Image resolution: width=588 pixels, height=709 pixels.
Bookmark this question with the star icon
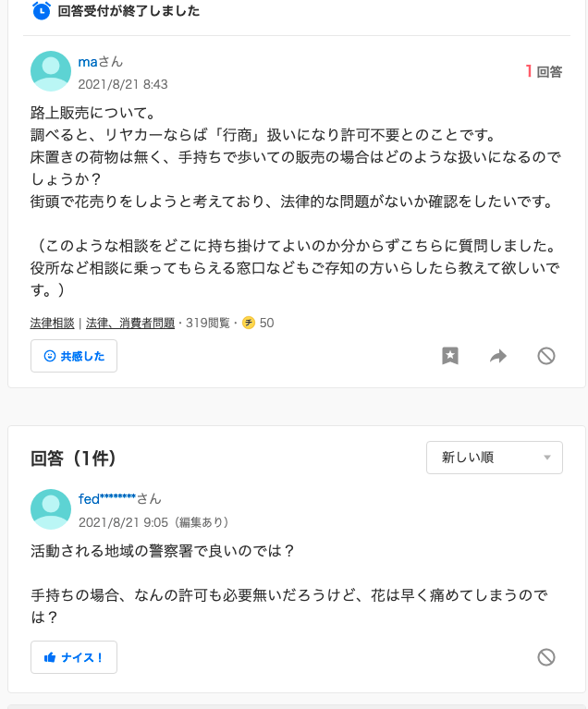450,356
